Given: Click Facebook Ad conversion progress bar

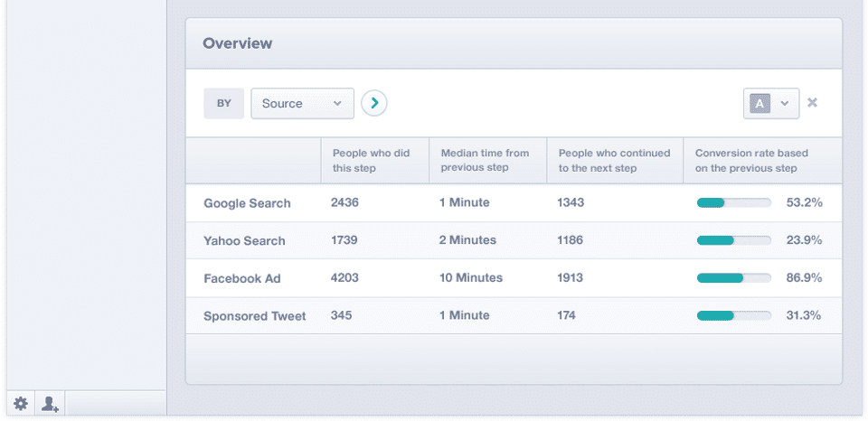Looking at the screenshot, I should pyautogui.click(x=733, y=278).
